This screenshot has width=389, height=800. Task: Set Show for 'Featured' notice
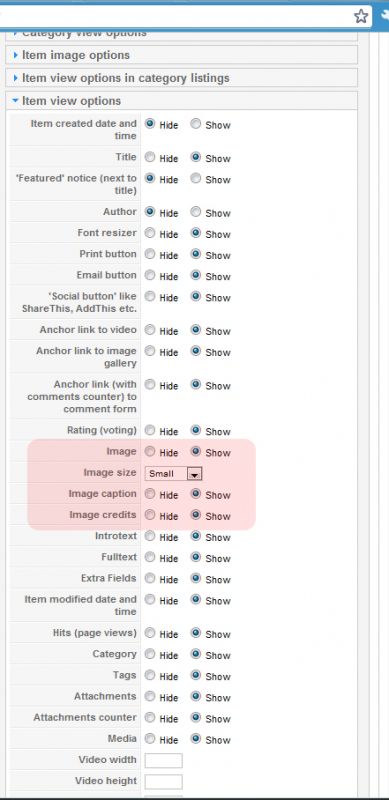click(196, 179)
